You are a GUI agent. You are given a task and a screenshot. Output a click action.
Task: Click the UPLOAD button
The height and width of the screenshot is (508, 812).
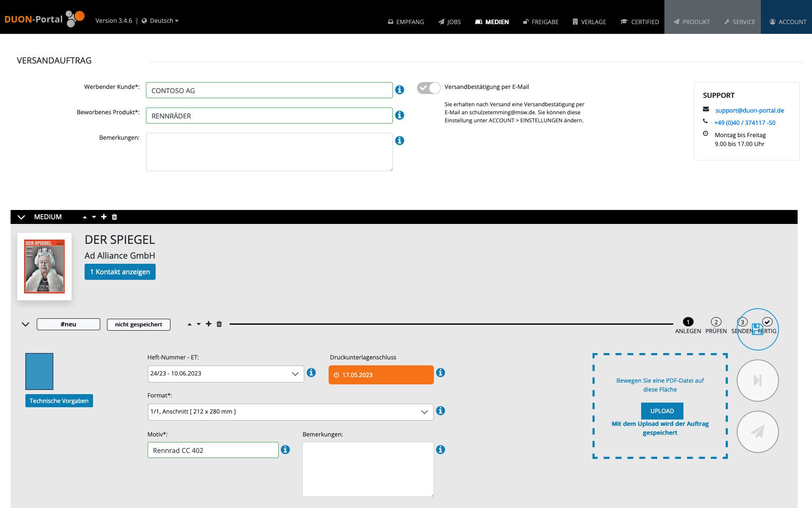pyautogui.click(x=662, y=411)
